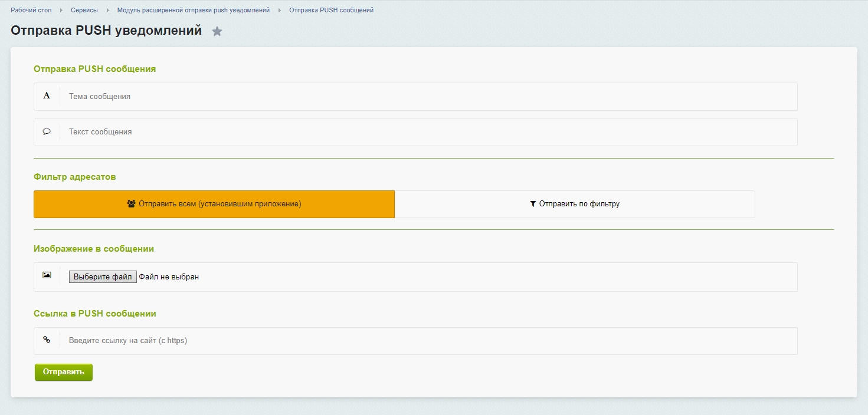This screenshot has width=868, height=415.
Task: Click the users group icon
Action: click(x=131, y=204)
